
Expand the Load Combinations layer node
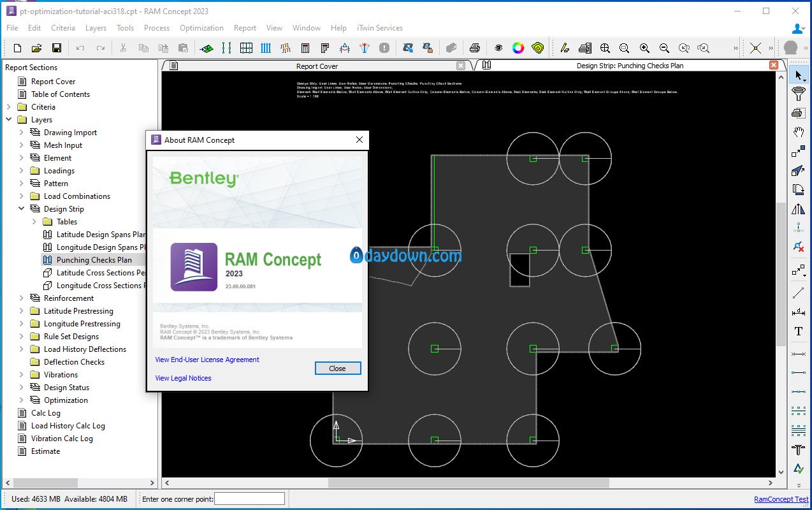[22, 196]
